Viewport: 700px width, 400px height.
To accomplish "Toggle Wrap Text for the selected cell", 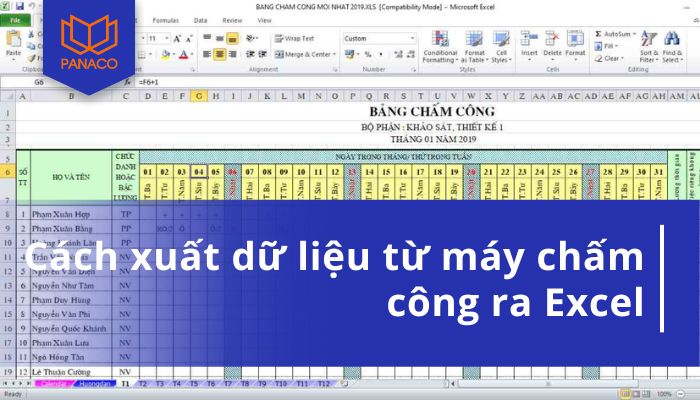I will click(294, 38).
